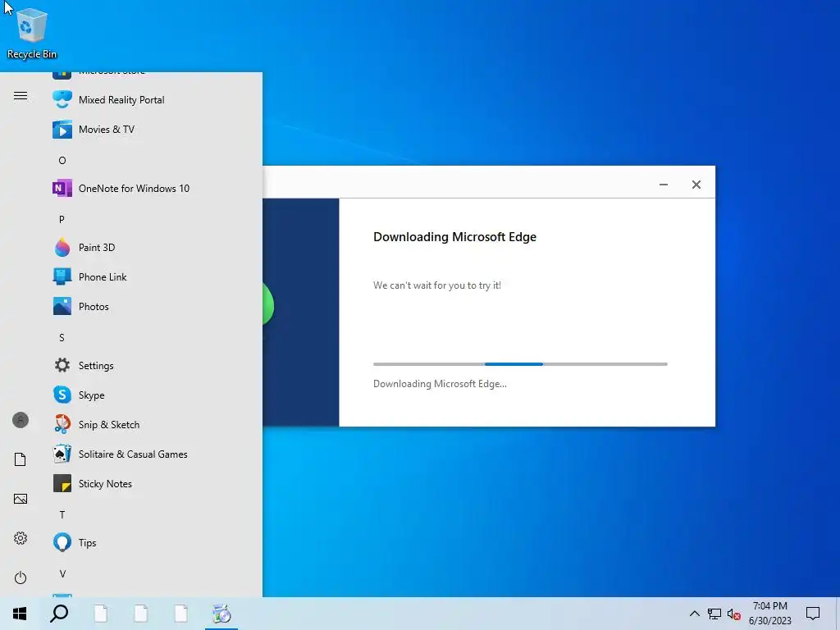Jump to letter T section header

pyautogui.click(x=62, y=515)
